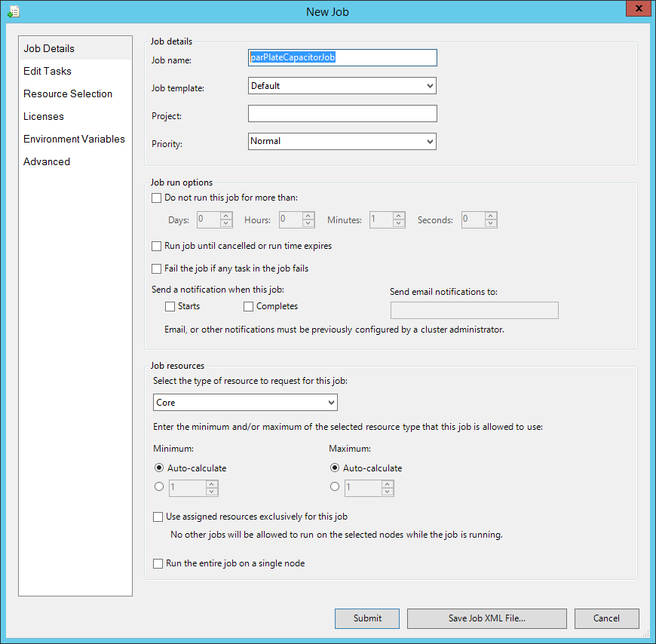Open Resource Selection page
Screen dimensions: 656x644
(x=75, y=94)
